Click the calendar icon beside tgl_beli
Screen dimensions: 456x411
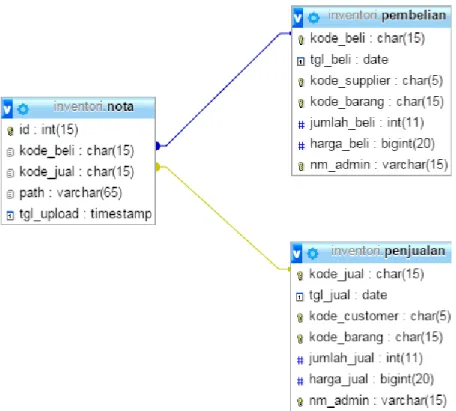(x=301, y=61)
